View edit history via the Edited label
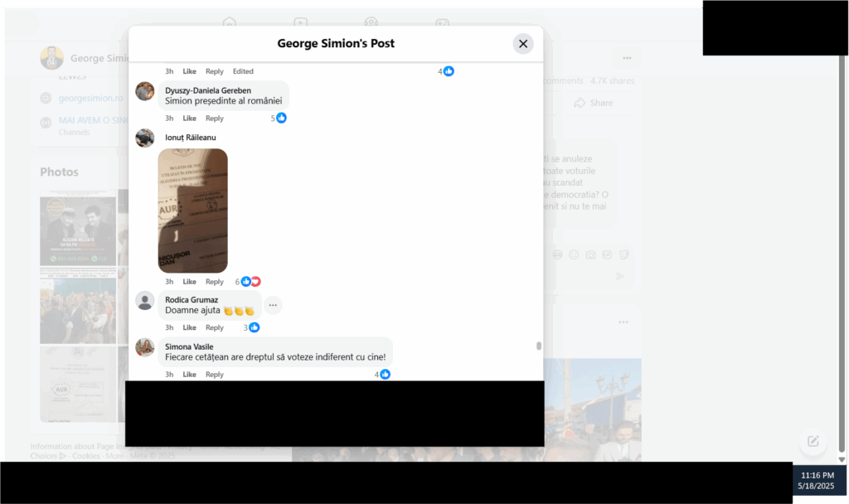 click(243, 71)
